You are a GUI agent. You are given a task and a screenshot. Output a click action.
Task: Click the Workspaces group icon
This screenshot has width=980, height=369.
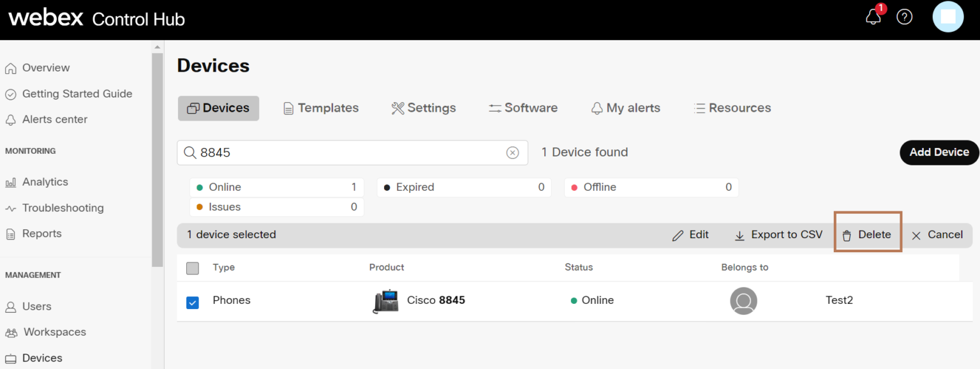point(11,333)
